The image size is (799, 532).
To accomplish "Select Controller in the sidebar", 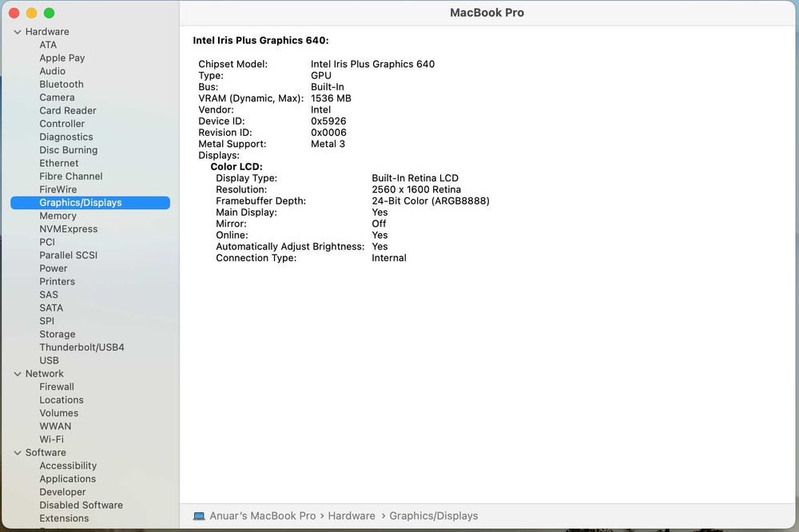I will coord(62,124).
